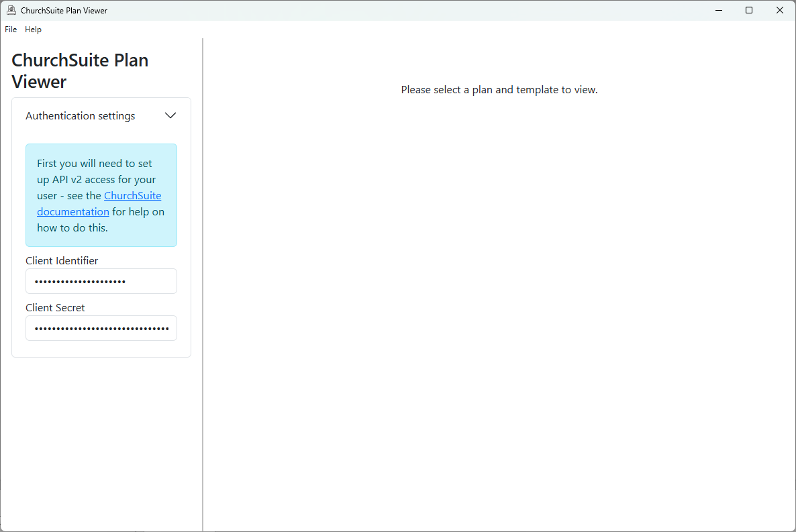796x532 pixels.
Task: Click the empty area below the message
Action: point(499,302)
